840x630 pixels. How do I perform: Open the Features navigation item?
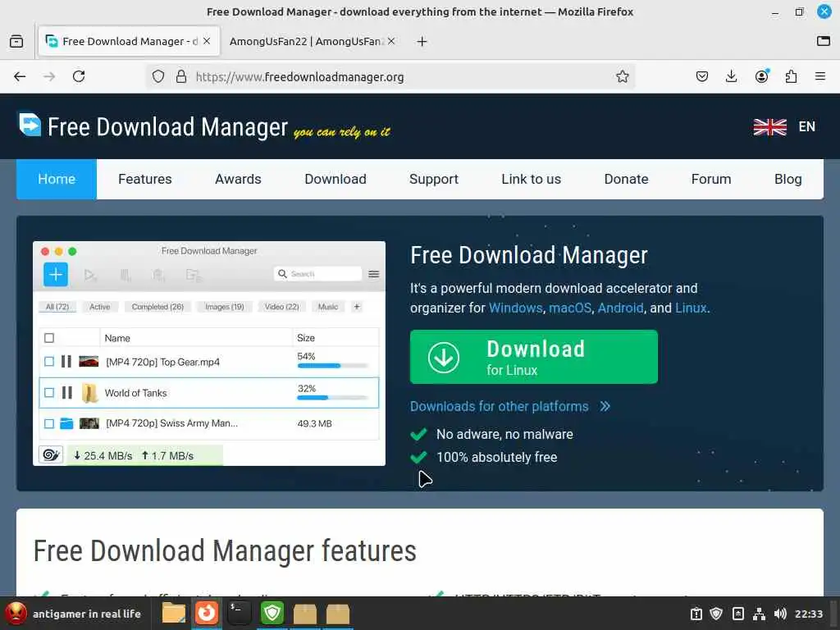145,179
